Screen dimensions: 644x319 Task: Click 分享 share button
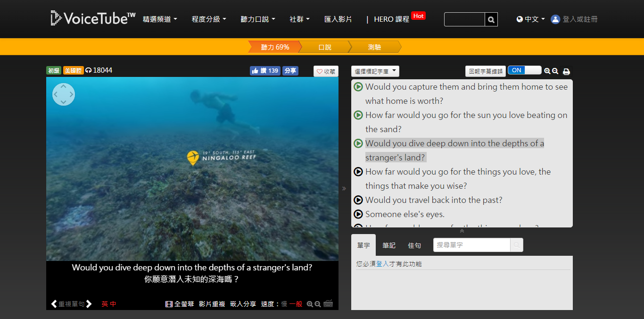coord(290,71)
